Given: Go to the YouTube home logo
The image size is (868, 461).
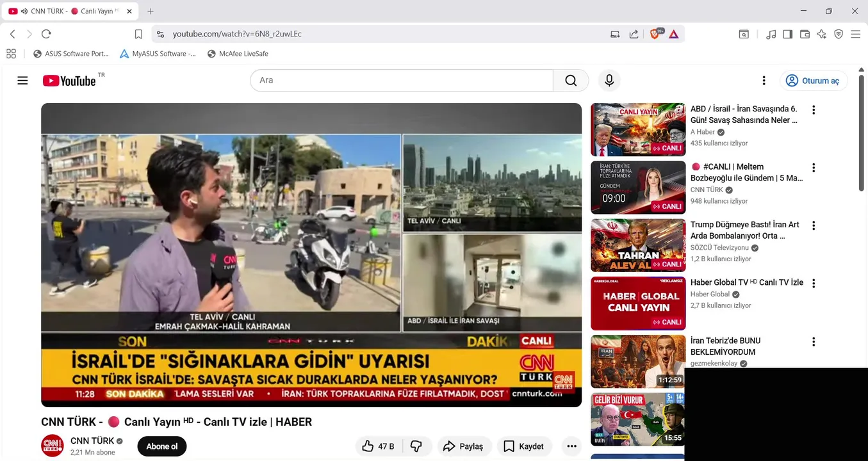Looking at the screenshot, I should 69,81.
